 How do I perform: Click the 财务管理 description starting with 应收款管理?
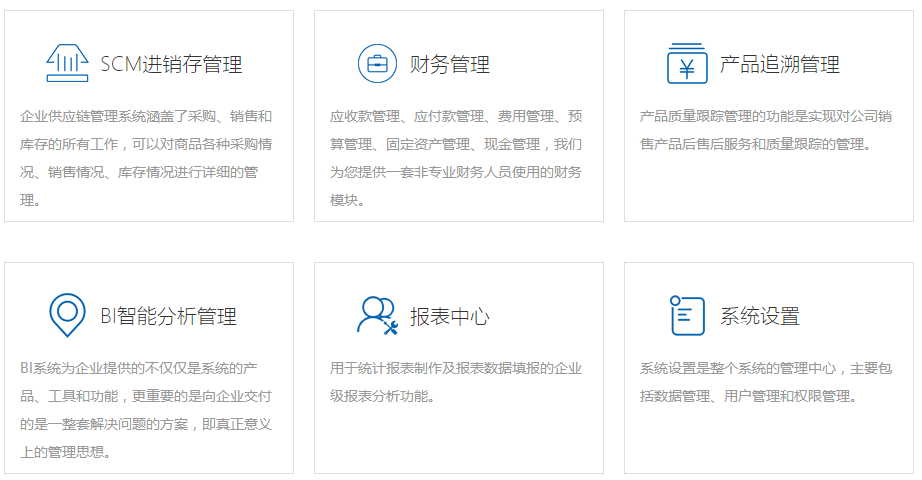pos(456,158)
